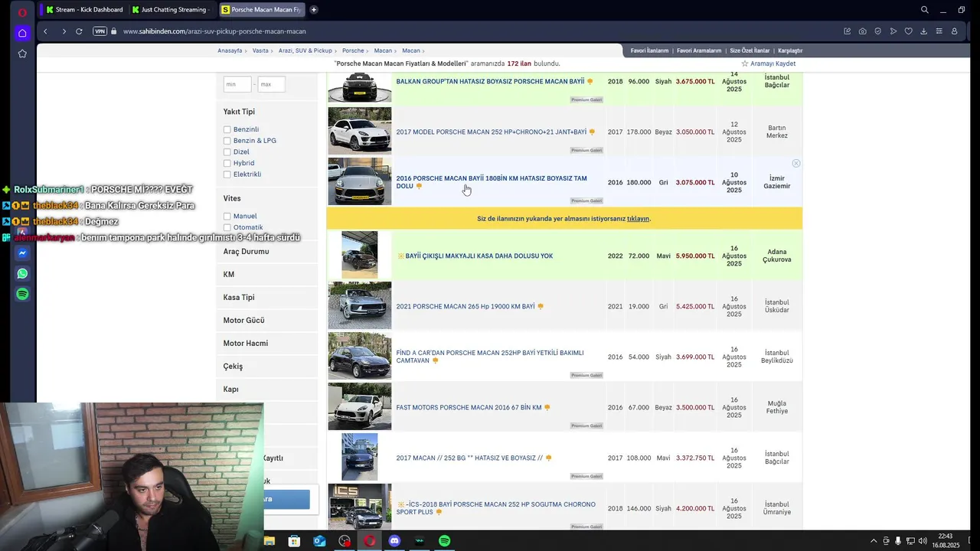Open the Size Özel İlanlar menu item

[750, 51]
